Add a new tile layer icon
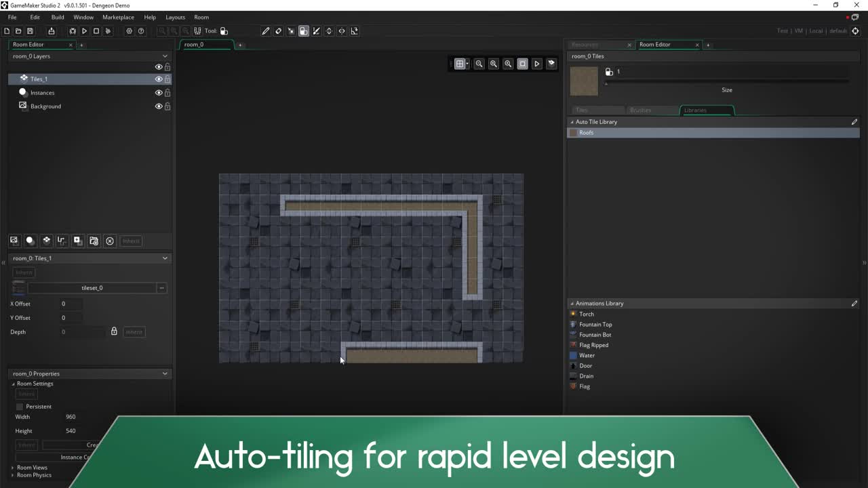This screenshot has width=868, height=488. 46,241
